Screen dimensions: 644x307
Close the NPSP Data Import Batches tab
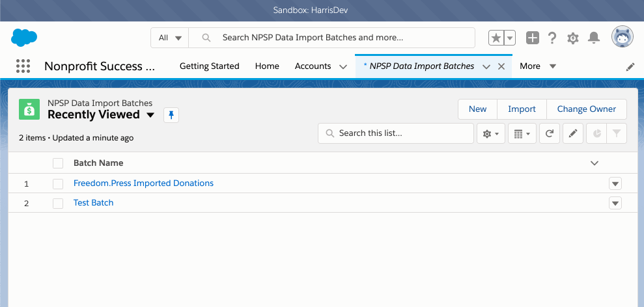coord(501,66)
